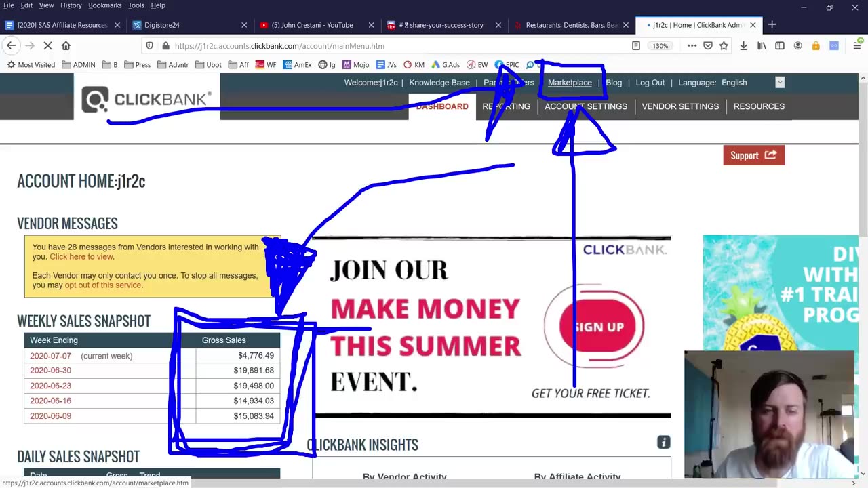The image size is (868, 488).
Task: Open the G.Ads bookmark
Action: [x=446, y=65]
